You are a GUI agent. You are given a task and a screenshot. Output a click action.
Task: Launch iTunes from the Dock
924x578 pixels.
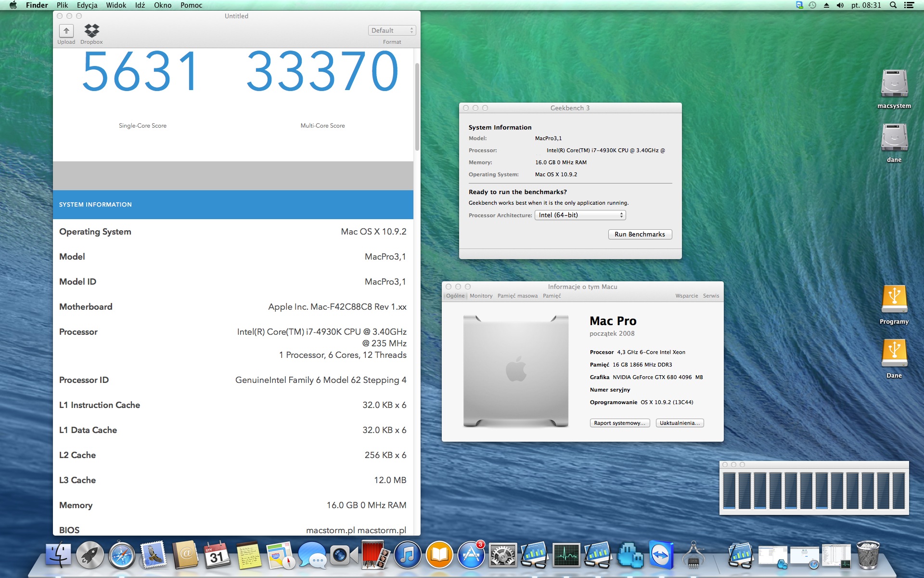pyautogui.click(x=408, y=555)
